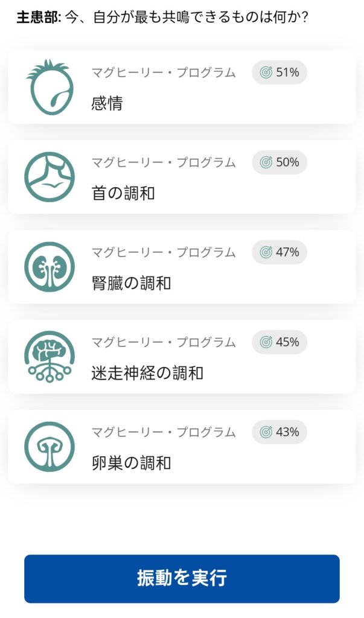The height and width of the screenshot is (618, 364).
Task: Click マグヒーリー・プログラム label above 腎臓の調和
Action: pyautogui.click(x=164, y=252)
